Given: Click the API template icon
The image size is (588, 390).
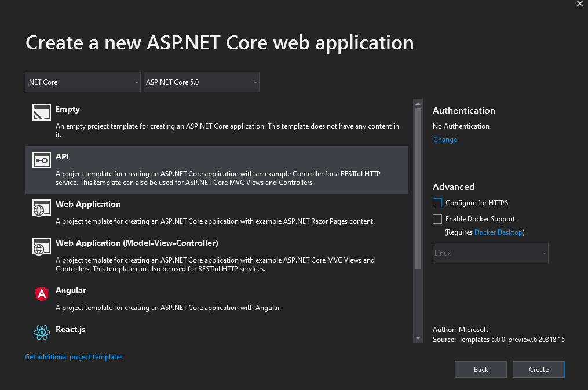Looking at the screenshot, I should (x=42, y=161).
